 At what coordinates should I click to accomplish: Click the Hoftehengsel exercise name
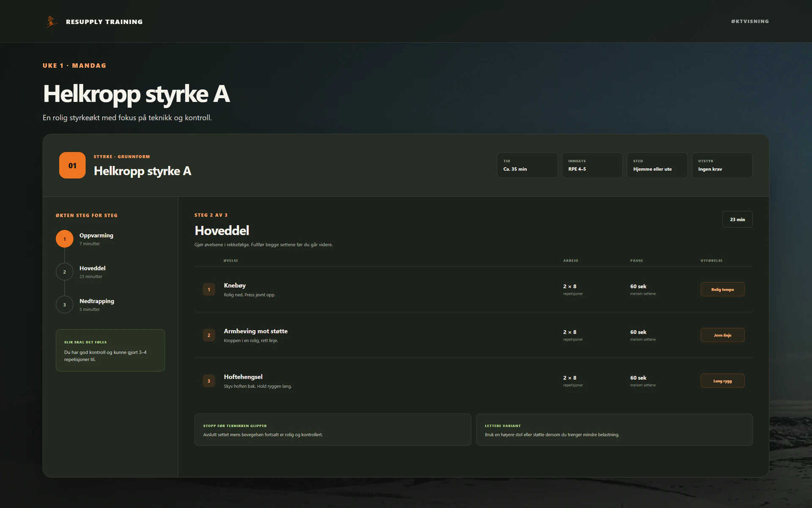243,377
